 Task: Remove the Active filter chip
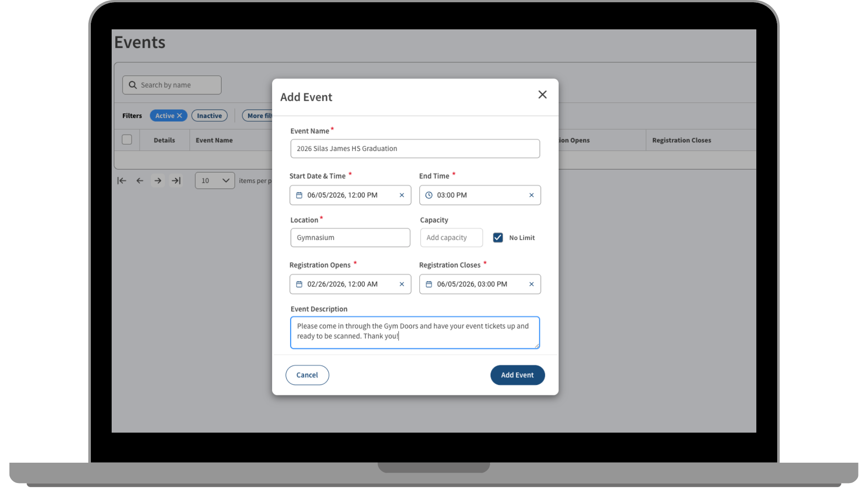point(180,115)
